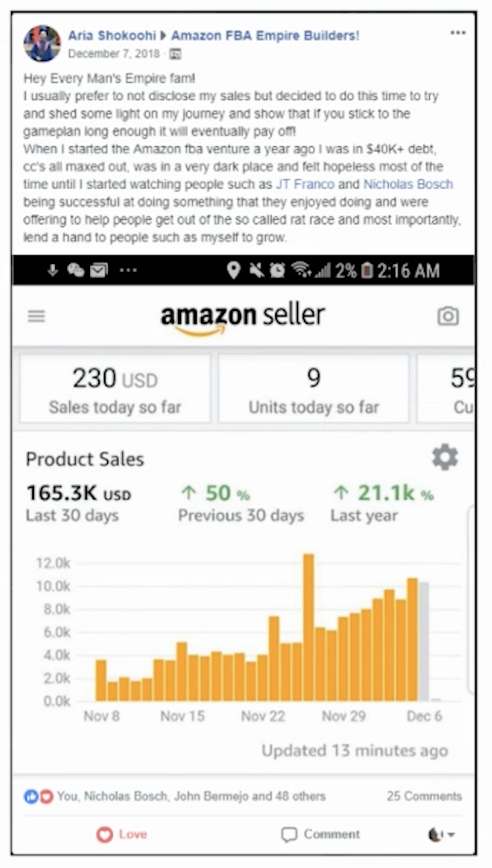The height and width of the screenshot is (868, 492).
Task: Click the Love reaction button
Action: tap(122, 834)
